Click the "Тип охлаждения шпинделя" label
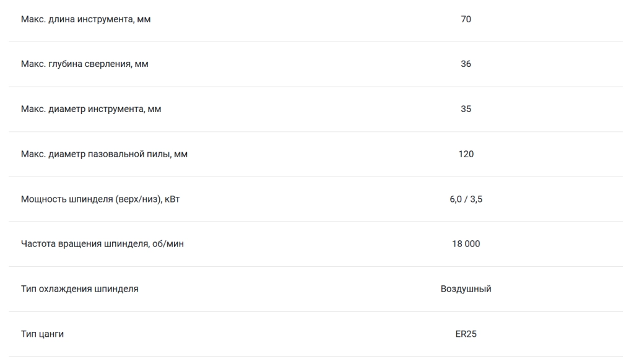The width and height of the screenshot is (634, 364). (80, 289)
